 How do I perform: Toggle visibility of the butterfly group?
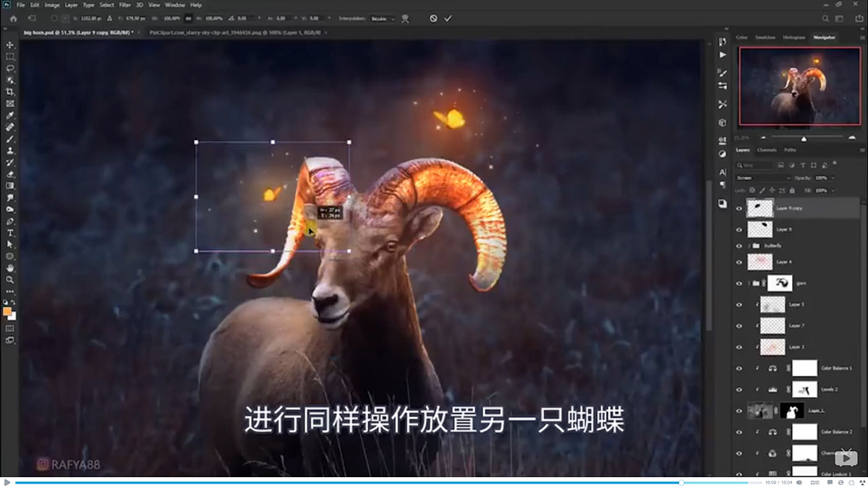(738, 246)
